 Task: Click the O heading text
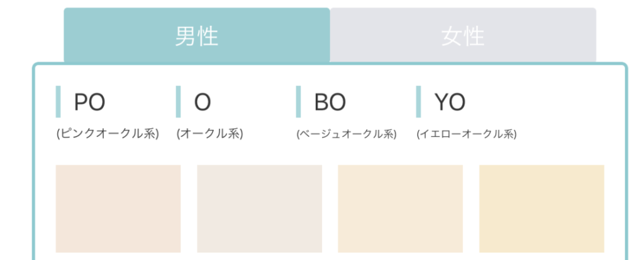(203, 102)
